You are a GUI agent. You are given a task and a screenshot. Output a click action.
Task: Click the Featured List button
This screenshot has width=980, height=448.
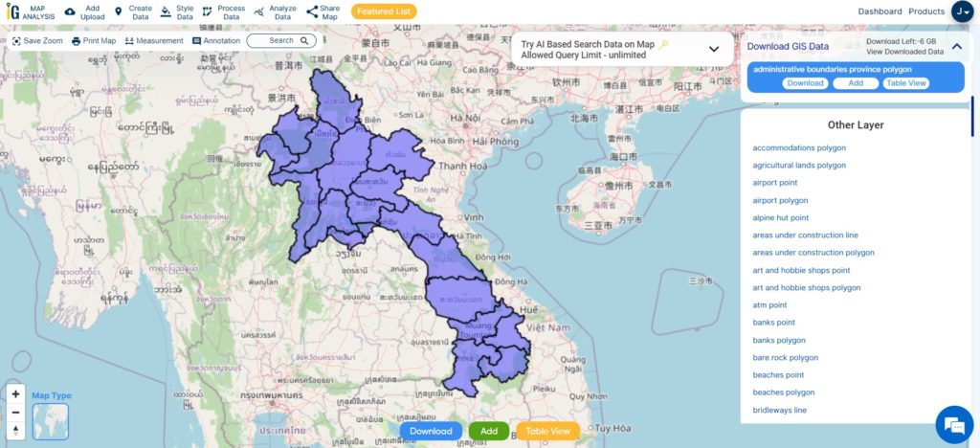[x=384, y=11]
